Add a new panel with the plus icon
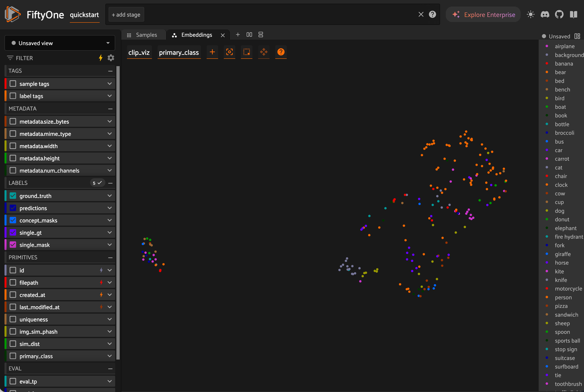 tap(238, 35)
